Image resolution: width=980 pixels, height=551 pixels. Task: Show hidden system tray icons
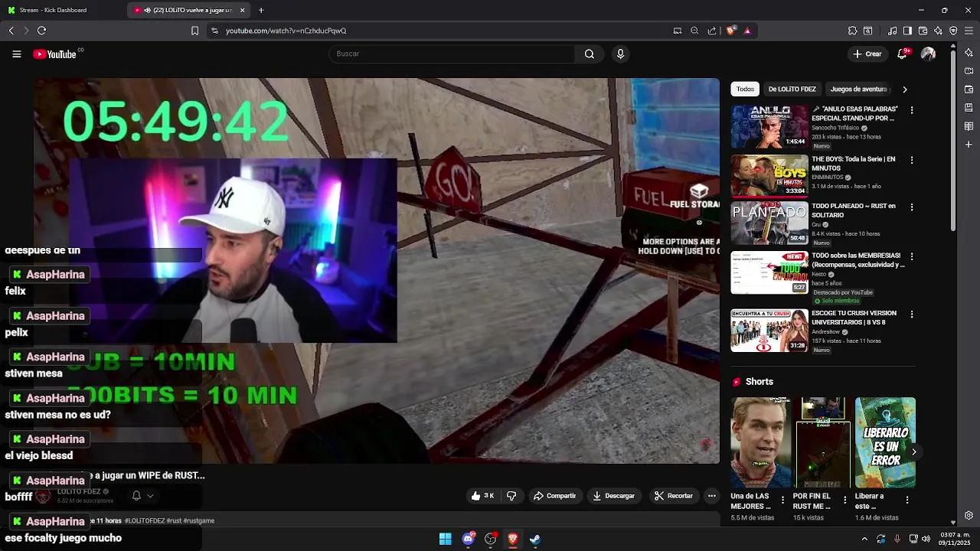tap(864, 539)
